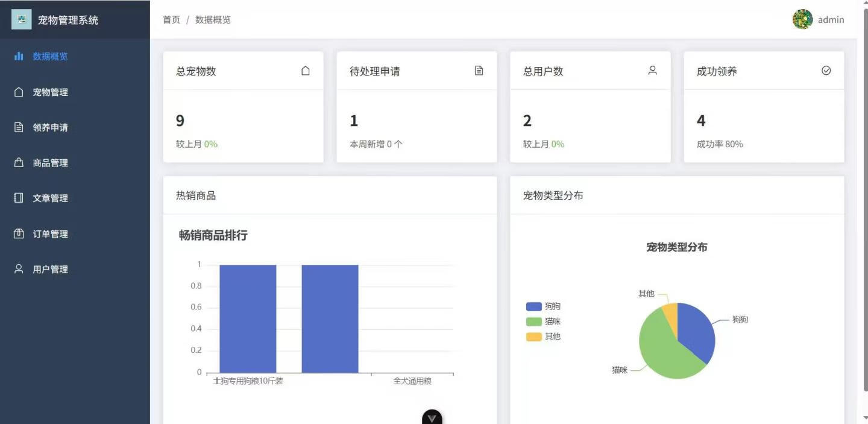Viewport: 868px width, 424px height.
Task: Click the notebook icon beside 文章管理
Action: pos(19,198)
